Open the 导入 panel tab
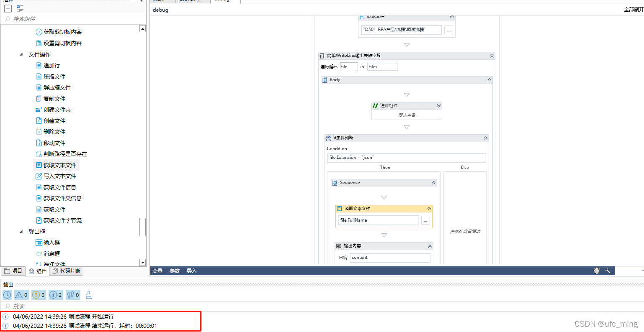Screen dimensions: 644x332 click(x=192, y=271)
